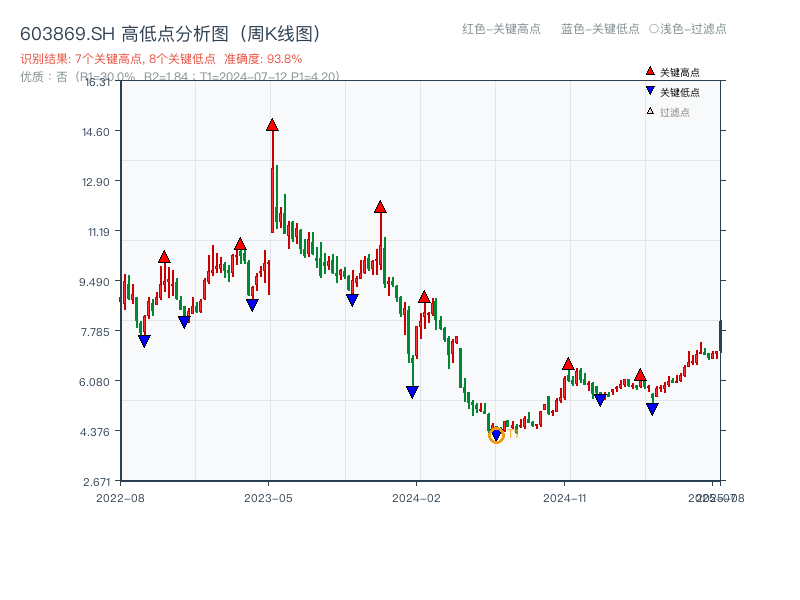Viewport: 800px width, 600px height.
Task: Click the 6.080 y-axis label
Action: [x=94, y=382]
